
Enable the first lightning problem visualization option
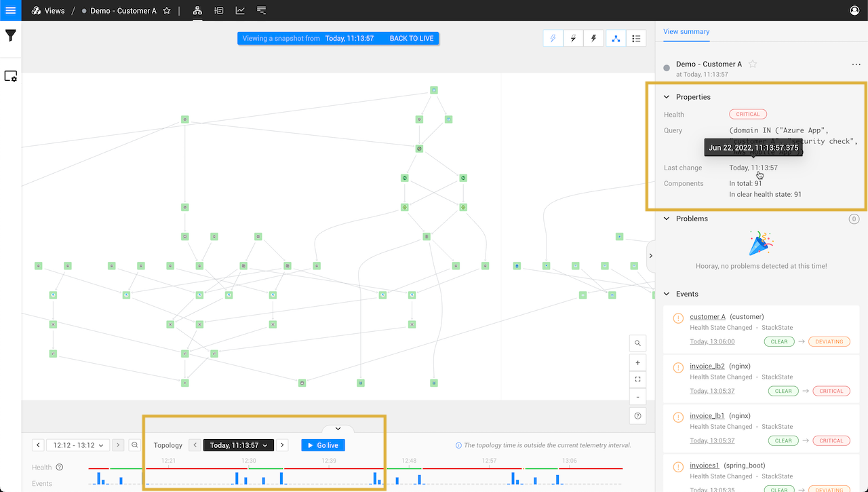click(x=553, y=38)
